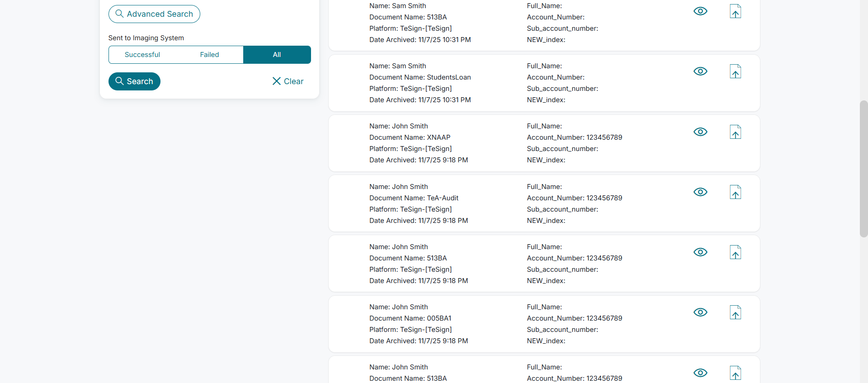Screen dimensions: 868x383
Task: View the TeA-Audit document
Action: coord(700,192)
